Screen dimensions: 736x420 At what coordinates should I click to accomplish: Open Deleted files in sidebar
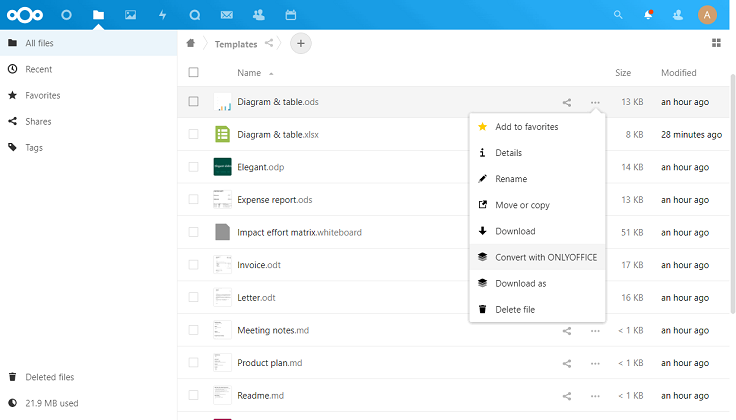click(x=49, y=377)
